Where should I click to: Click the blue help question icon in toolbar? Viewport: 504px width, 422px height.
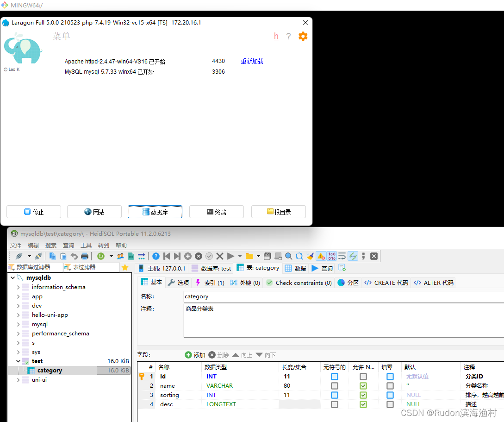click(156, 256)
